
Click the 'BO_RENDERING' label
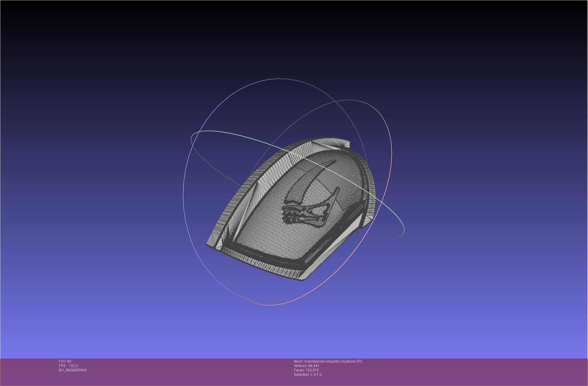(73, 370)
